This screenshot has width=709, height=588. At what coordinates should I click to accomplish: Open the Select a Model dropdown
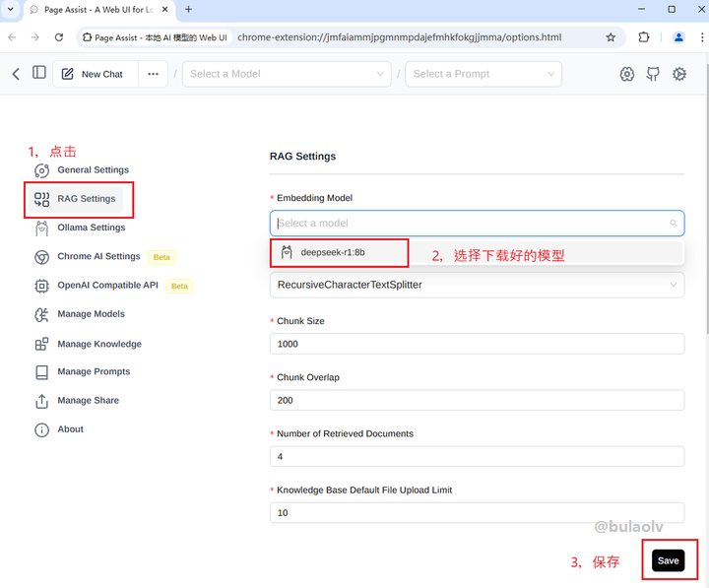click(x=287, y=74)
